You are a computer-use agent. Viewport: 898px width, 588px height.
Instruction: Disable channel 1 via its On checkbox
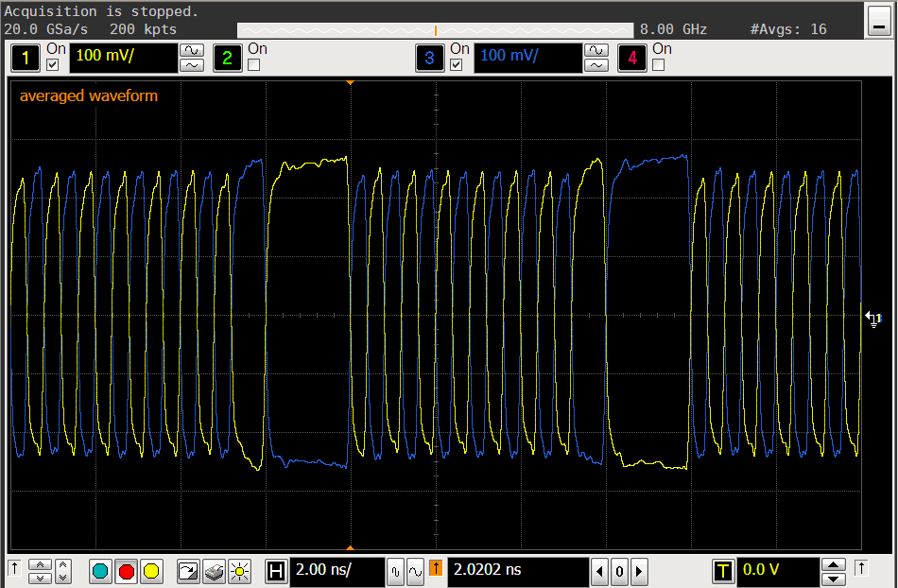[x=52, y=65]
